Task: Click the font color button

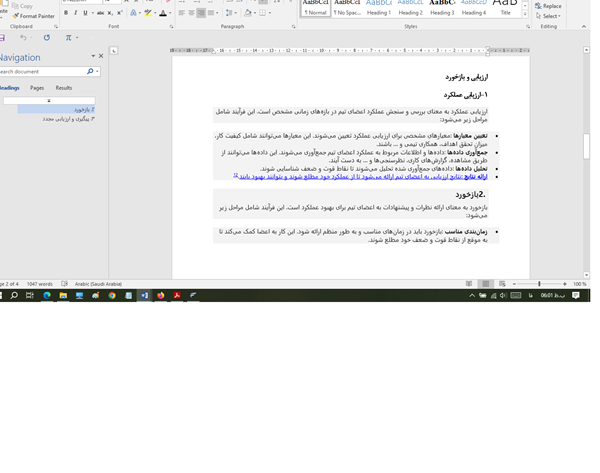Action: (x=164, y=14)
